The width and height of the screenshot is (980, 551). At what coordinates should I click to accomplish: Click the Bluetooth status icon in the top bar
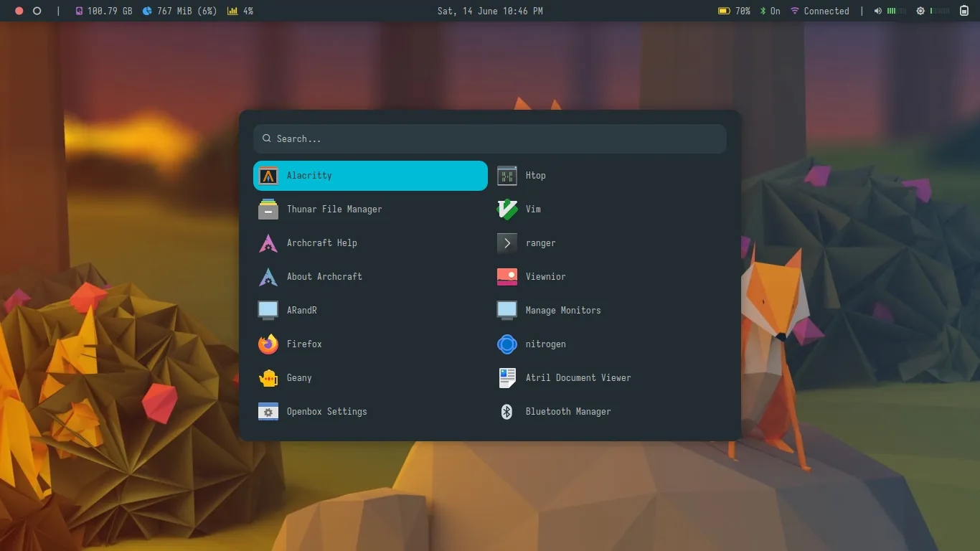click(x=763, y=11)
